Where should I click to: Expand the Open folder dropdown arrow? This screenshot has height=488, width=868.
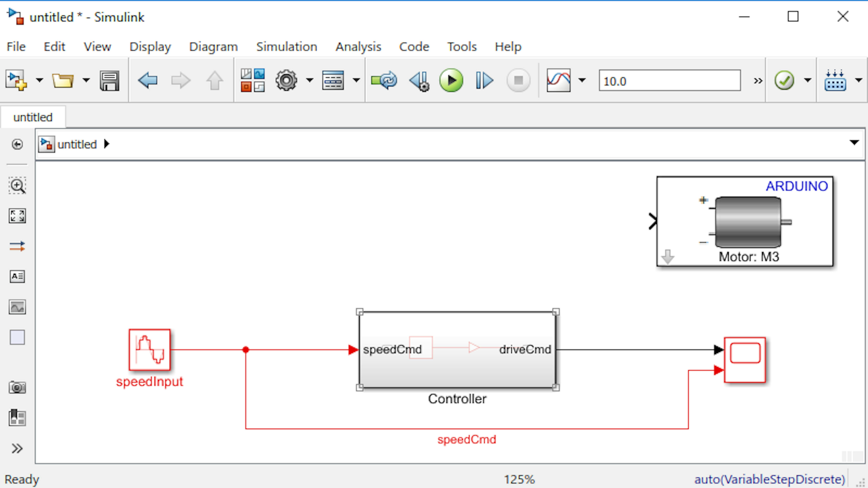[86, 81]
